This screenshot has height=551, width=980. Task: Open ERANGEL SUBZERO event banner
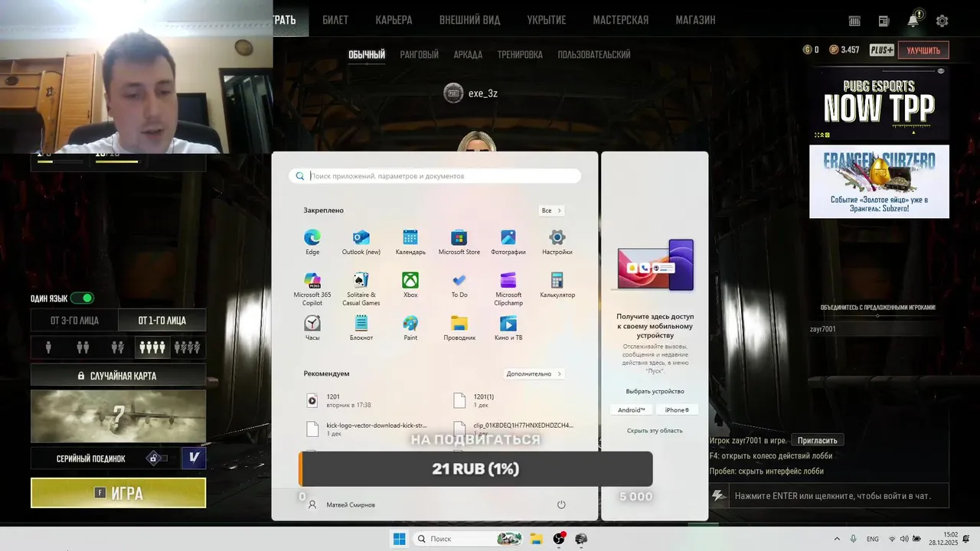[879, 181]
